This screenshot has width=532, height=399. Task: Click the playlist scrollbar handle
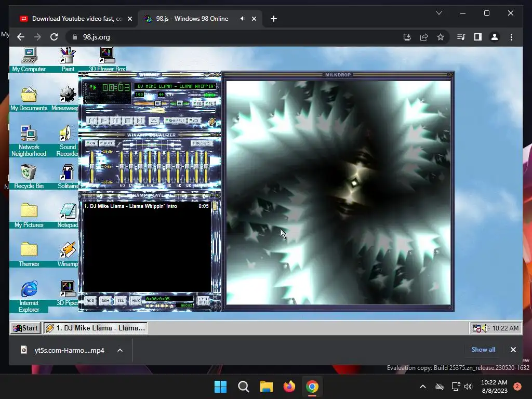[x=215, y=206]
